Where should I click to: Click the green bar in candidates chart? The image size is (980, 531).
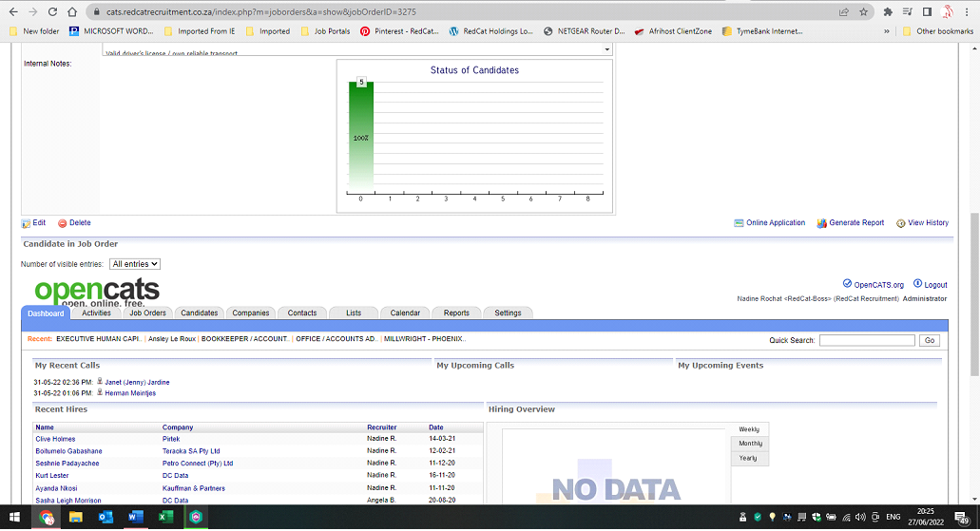(x=360, y=138)
